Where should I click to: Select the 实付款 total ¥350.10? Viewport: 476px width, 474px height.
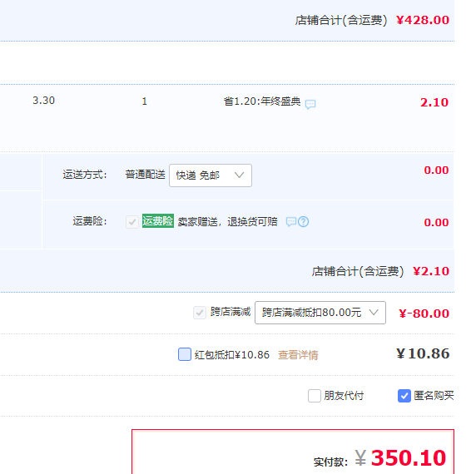400,458
